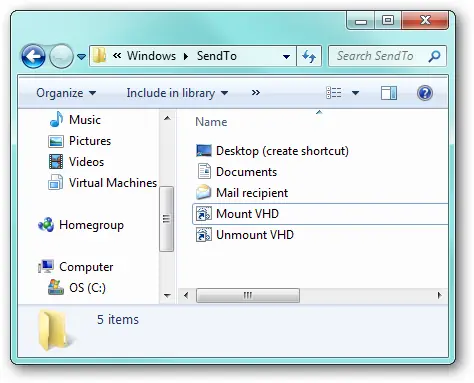Open Music library in navigation pane

[x=85, y=120]
